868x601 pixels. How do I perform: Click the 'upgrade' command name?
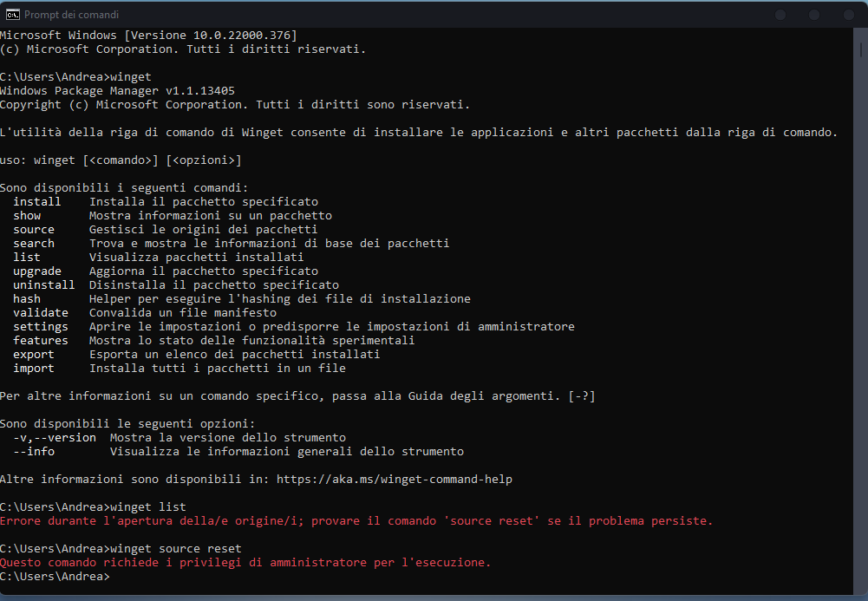[37, 271]
